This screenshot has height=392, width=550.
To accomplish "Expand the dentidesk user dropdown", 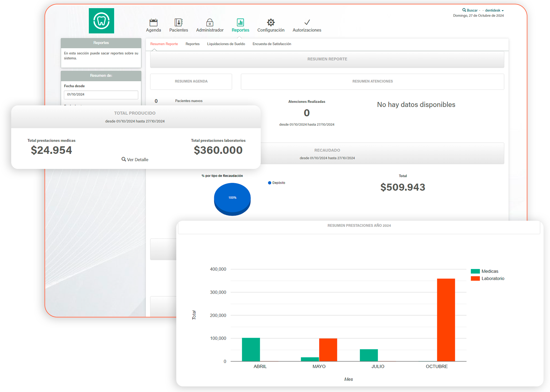I will pyautogui.click(x=494, y=10).
